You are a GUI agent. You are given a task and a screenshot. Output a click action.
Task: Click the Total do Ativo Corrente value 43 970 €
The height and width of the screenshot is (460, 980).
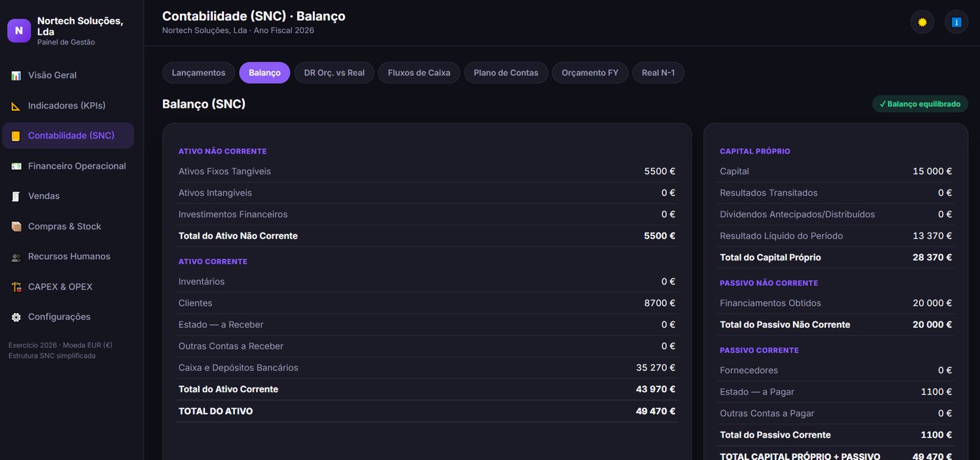click(x=656, y=389)
